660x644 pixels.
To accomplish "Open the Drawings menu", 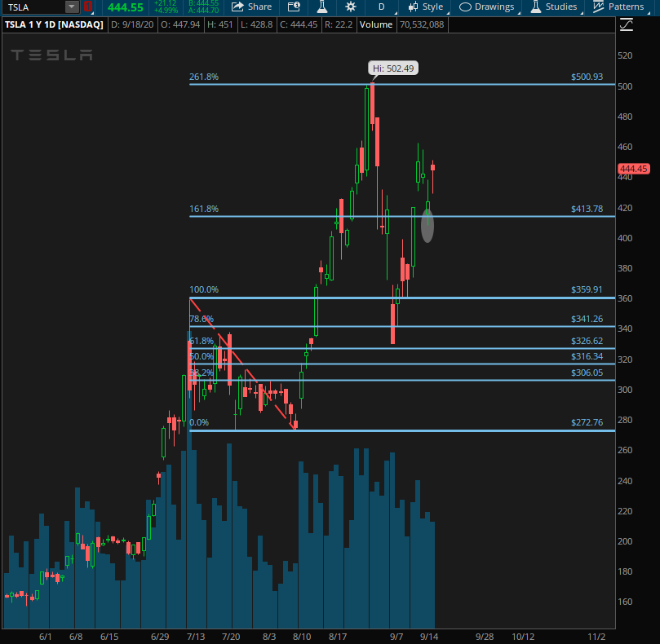I will (486, 7).
